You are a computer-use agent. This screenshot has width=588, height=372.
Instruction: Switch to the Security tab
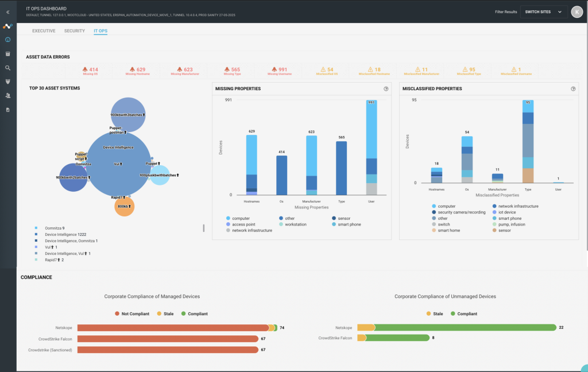pyautogui.click(x=74, y=31)
